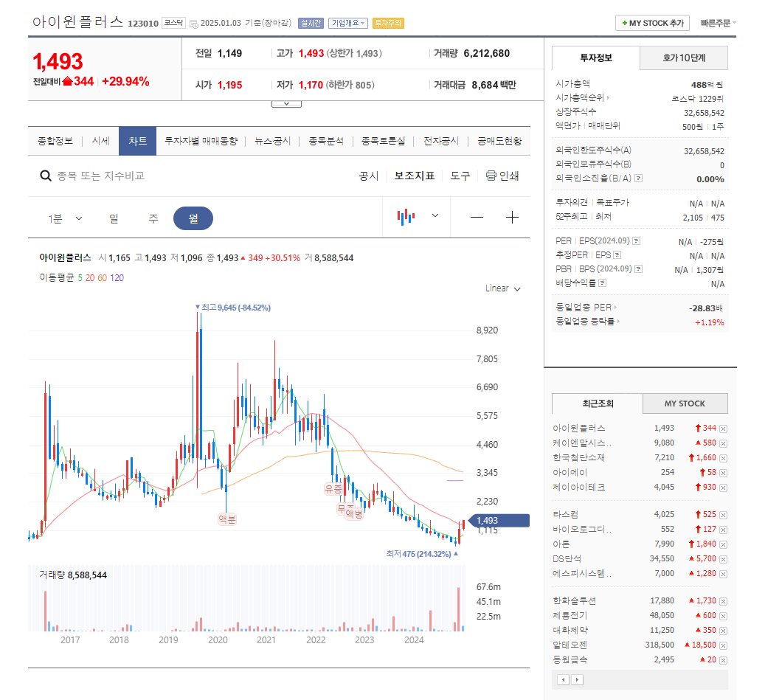Go to next page of recent list
The width and height of the screenshot is (765, 700).
point(577,679)
